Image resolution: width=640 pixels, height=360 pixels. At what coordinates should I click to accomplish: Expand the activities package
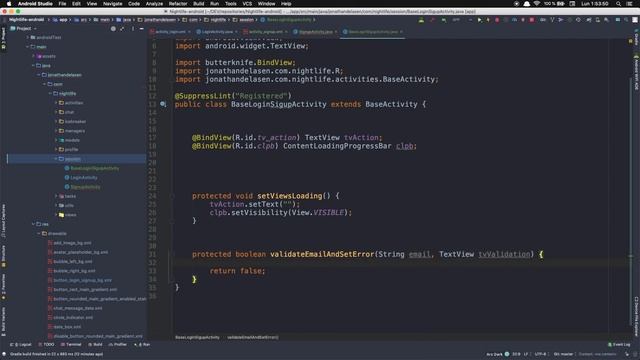coord(56,103)
